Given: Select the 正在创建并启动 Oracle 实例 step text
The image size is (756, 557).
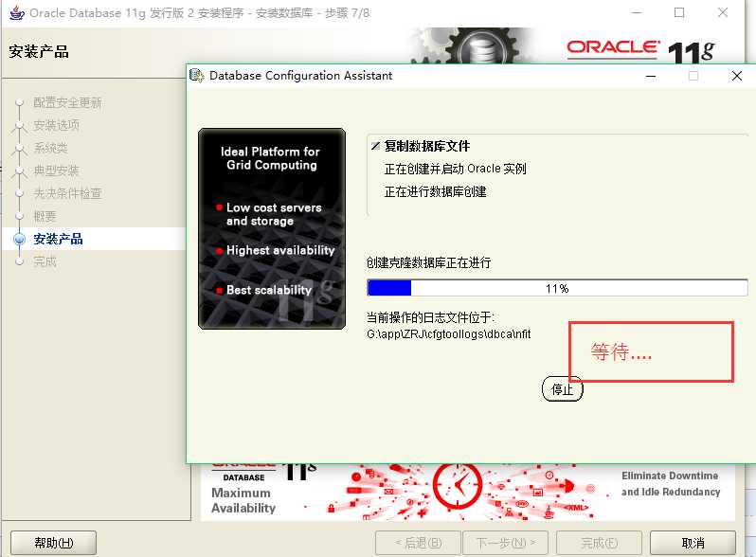Looking at the screenshot, I should coord(455,169).
